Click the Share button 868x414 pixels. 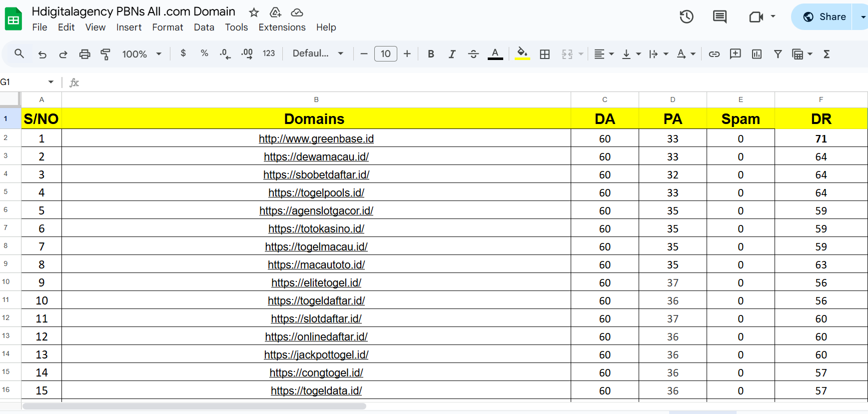click(824, 17)
